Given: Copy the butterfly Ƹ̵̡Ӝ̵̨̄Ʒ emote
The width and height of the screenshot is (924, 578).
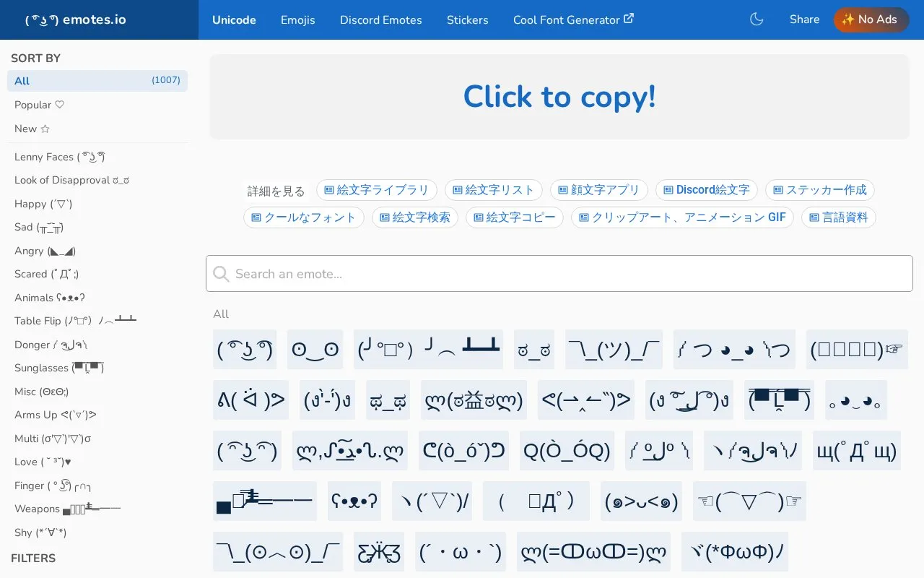Looking at the screenshot, I should click(x=379, y=552).
